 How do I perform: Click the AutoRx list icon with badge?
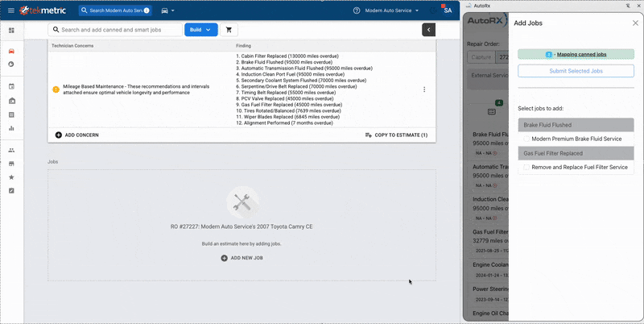click(492, 111)
